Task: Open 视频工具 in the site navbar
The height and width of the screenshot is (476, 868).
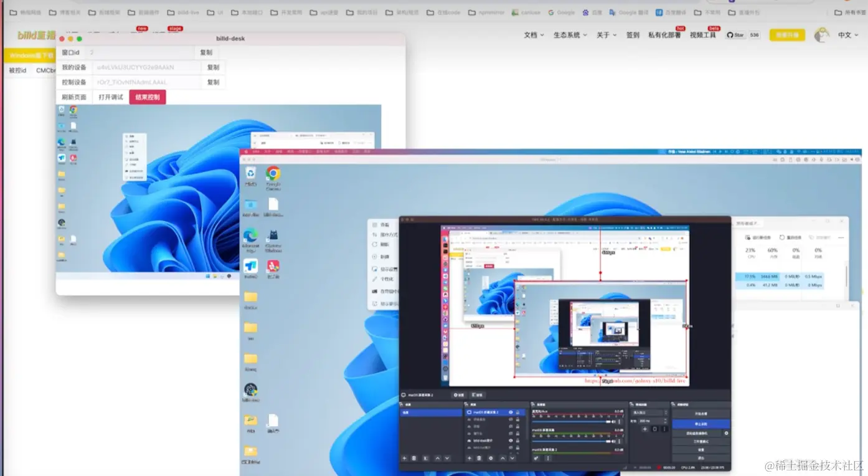Action: click(702, 35)
